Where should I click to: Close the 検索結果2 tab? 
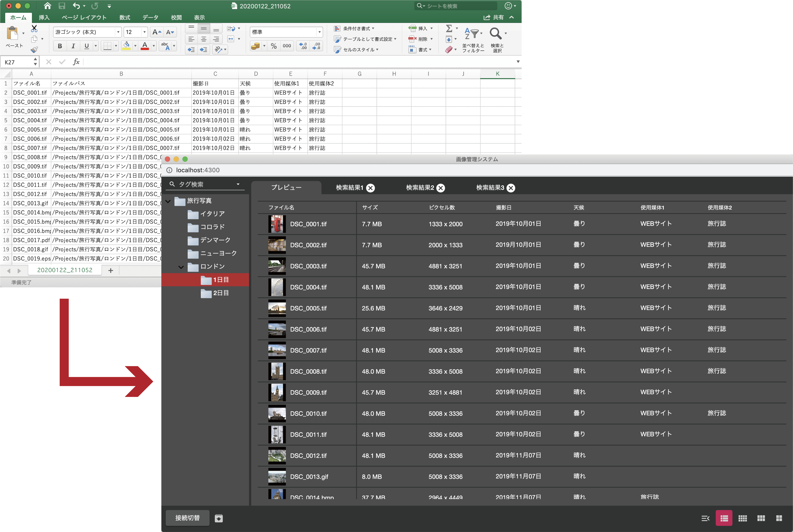click(x=441, y=188)
